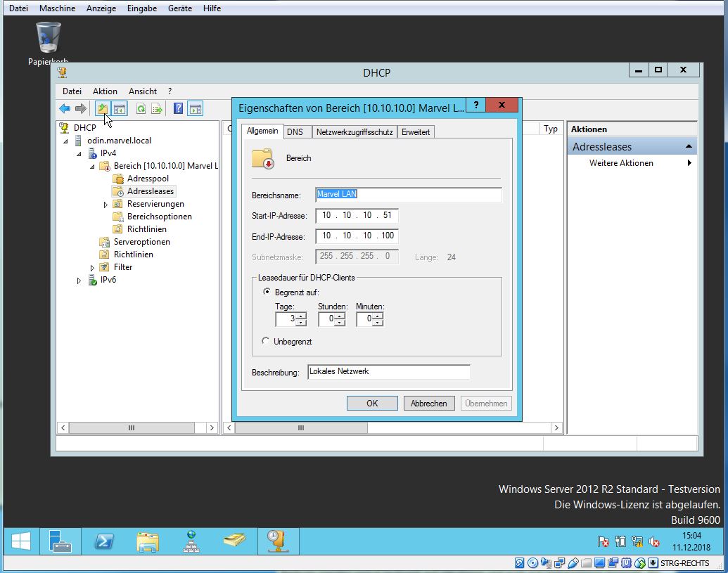The image size is (728, 573).
Task: Click the Start-IP-Adresse field
Action: coord(357,215)
